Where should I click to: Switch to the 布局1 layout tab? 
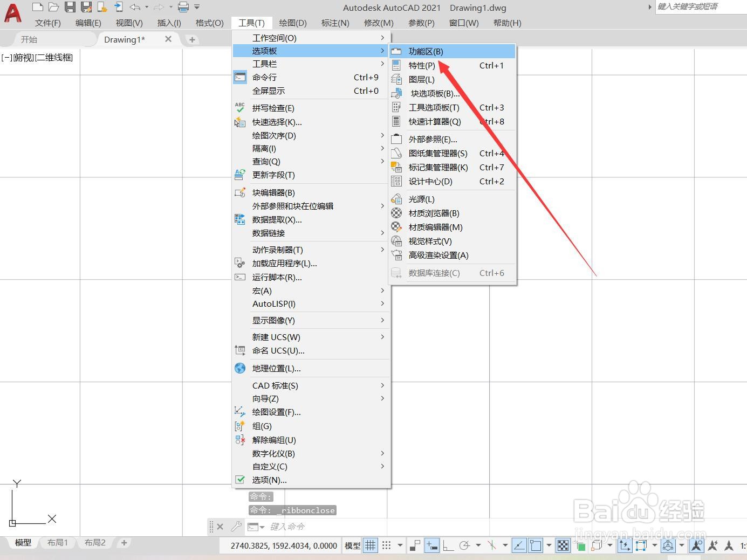coord(58,542)
